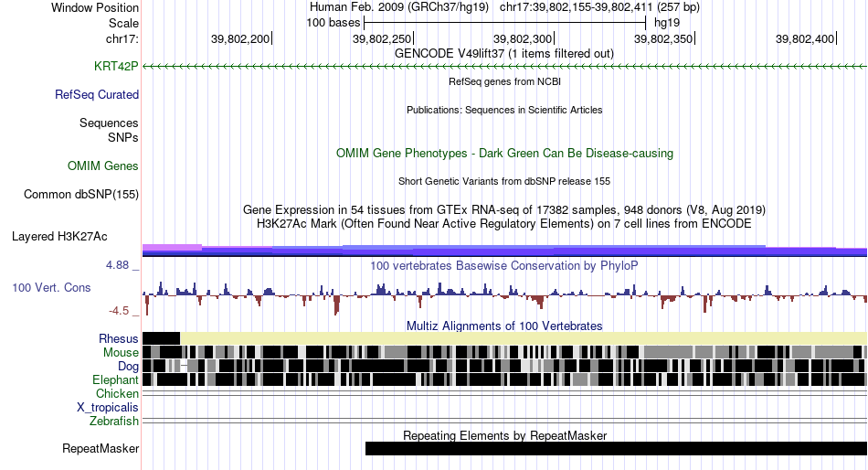Click the Scale label
Viewport: 868px width, 470px height.
click(x=123, y=23)
